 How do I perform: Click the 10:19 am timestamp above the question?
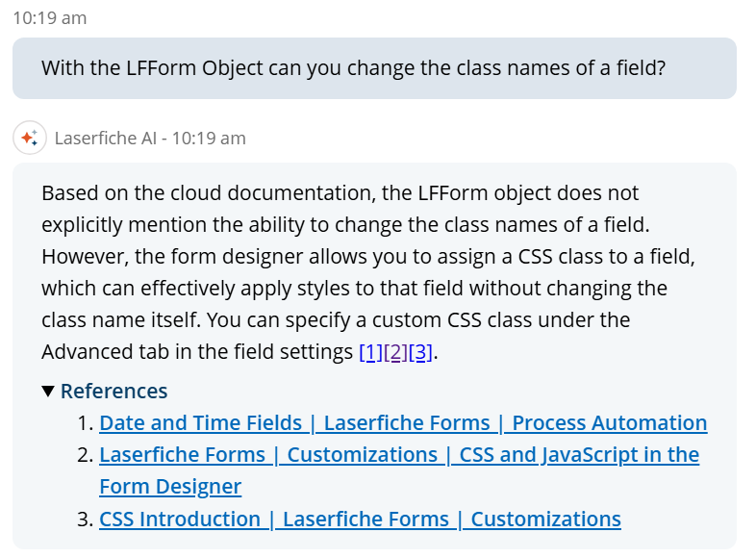tap(50, 18)
